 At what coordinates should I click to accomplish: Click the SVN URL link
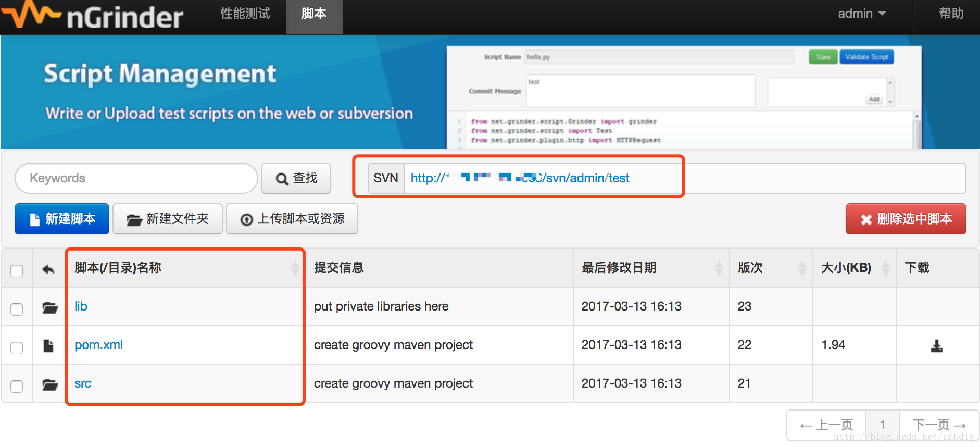tap(520, 178)
